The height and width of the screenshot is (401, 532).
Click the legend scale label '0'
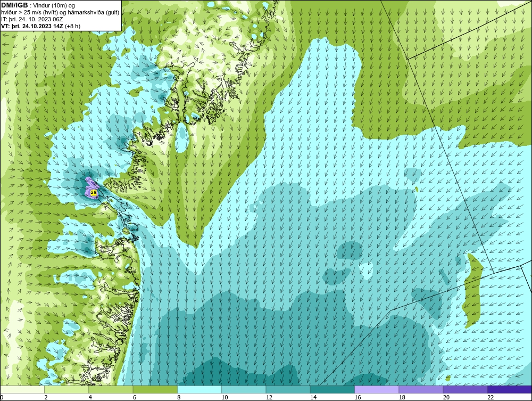point(2,397)
